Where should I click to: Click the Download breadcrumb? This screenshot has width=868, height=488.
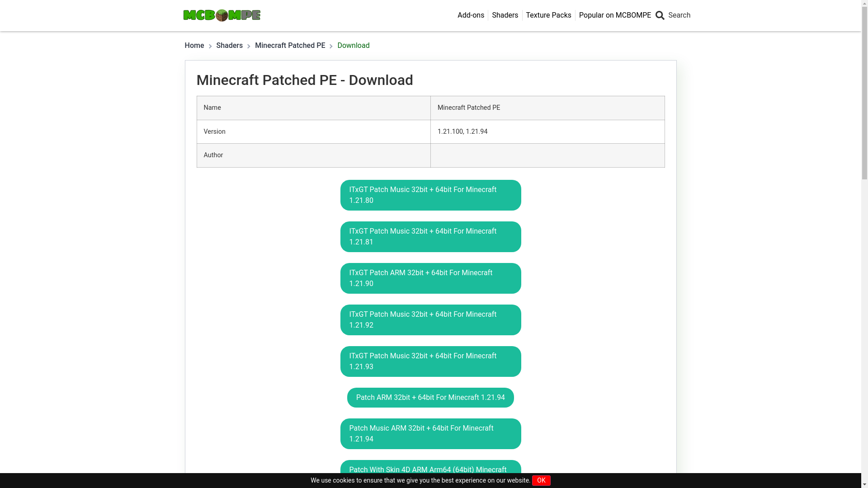(353, 46)
